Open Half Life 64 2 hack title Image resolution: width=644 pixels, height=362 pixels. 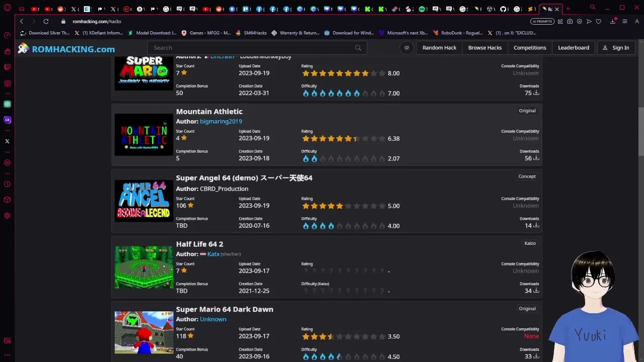point(200,244)
